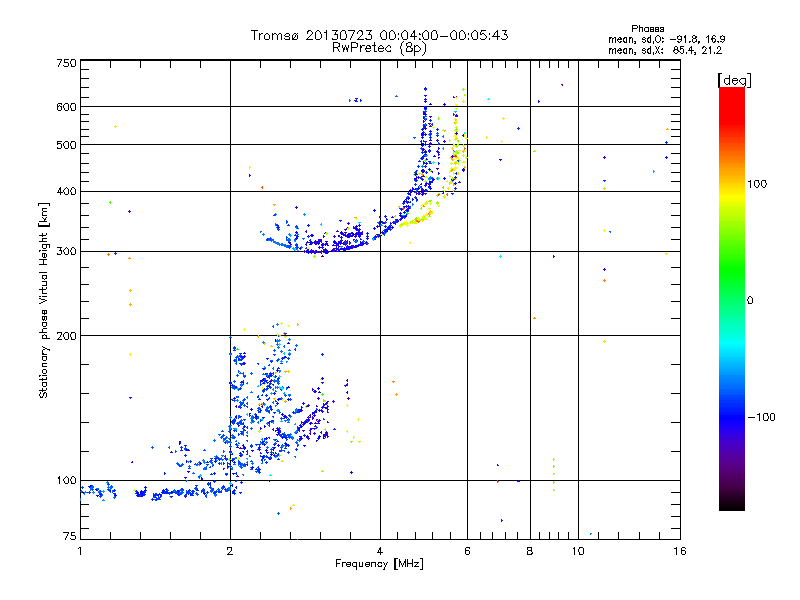Click the x-axis tick label "4"
Image resolution: width=800 pixels, height=600 pixels.
pos(380,551)
